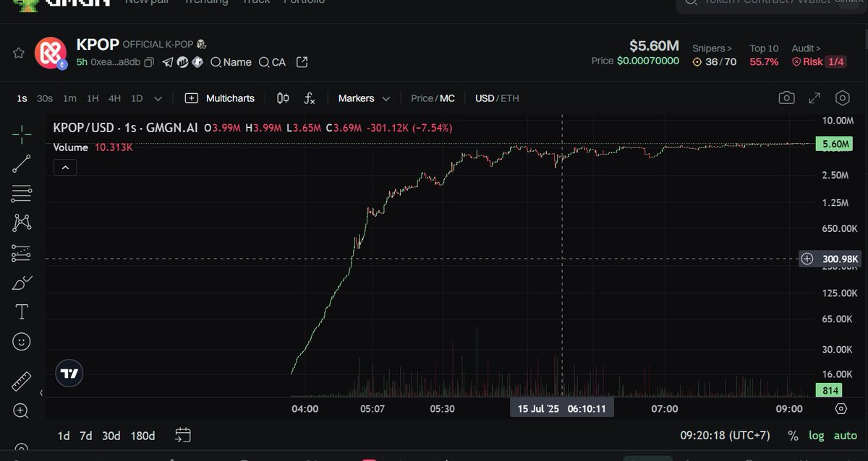
Task: Select the pattern drawing tool
Action: [x=22, y=223]
